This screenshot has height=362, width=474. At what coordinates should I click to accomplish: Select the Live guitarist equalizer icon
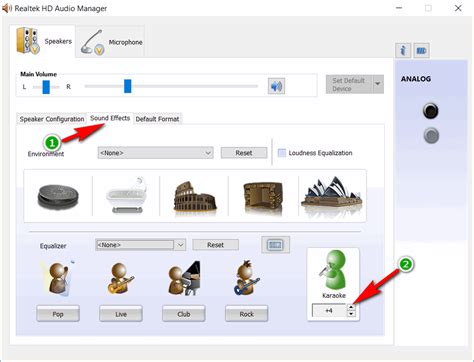[121, 279]
